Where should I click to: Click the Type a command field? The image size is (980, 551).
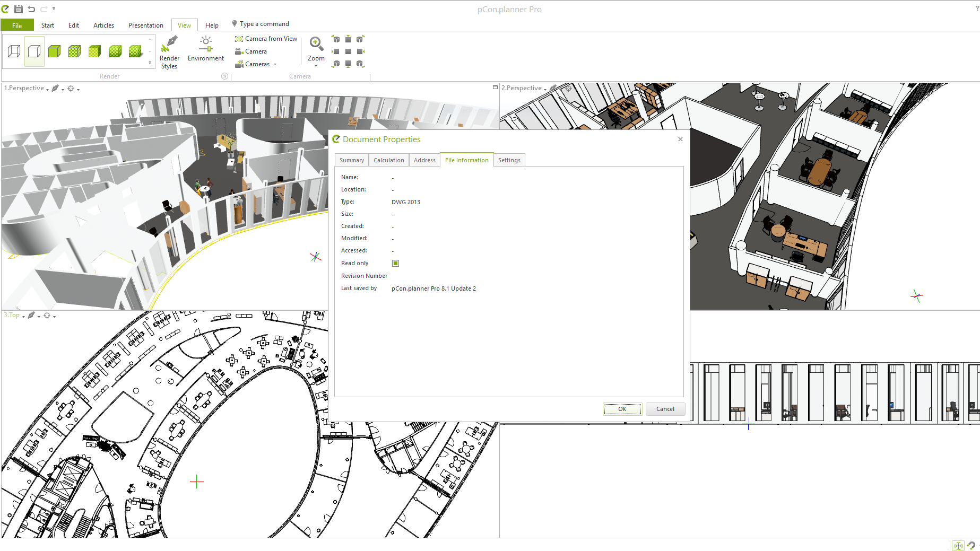tap(264, 24)
